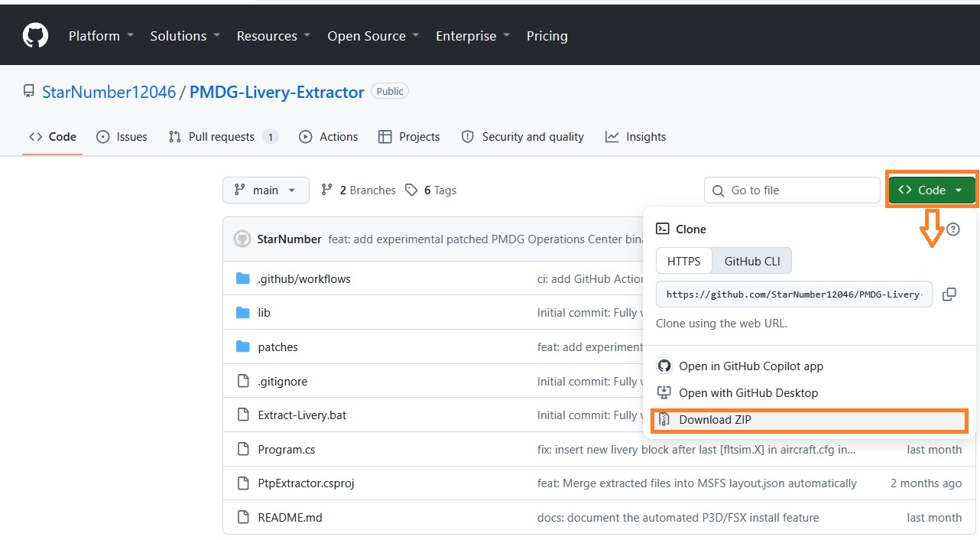Switch to the Projects tab
Viewport: 980px width, 540px height.
click(409, 137)
